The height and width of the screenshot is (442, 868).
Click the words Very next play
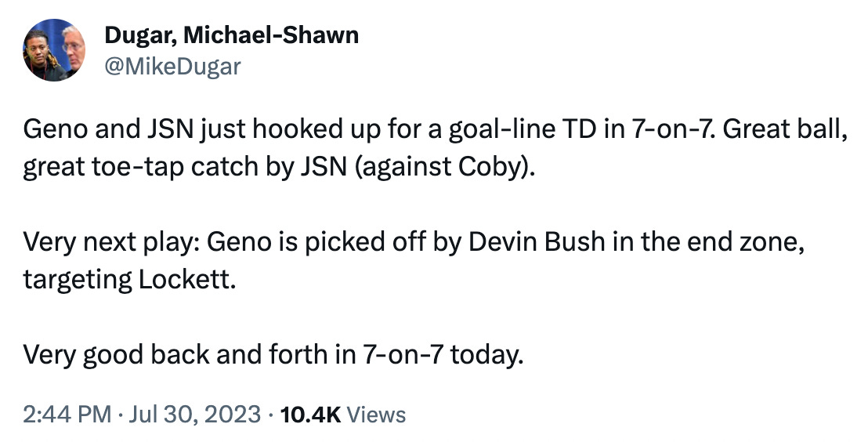[x=110, y=241]
